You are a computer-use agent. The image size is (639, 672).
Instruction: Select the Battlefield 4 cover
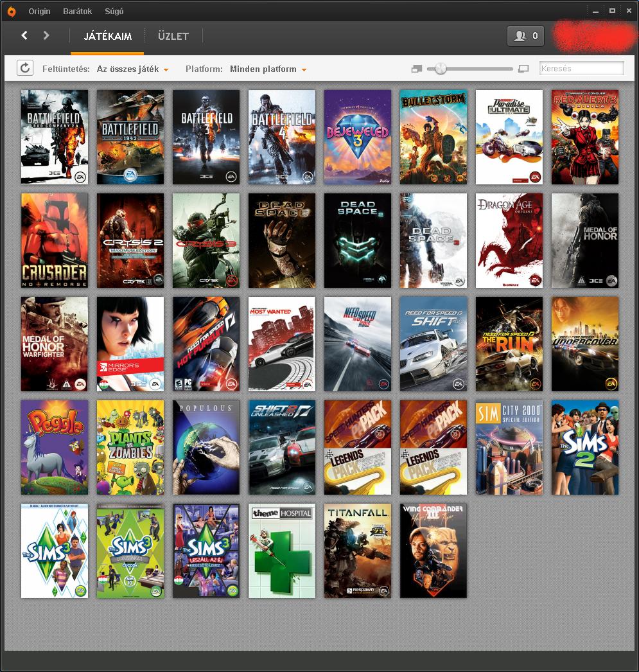pos(282,137)
